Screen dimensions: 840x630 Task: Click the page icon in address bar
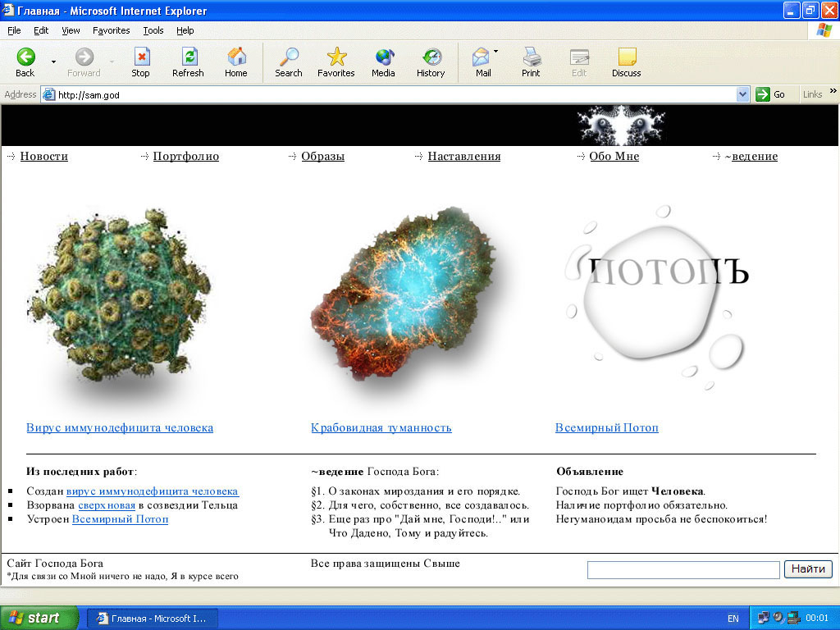pyautogui.click(x=48, y=95)
